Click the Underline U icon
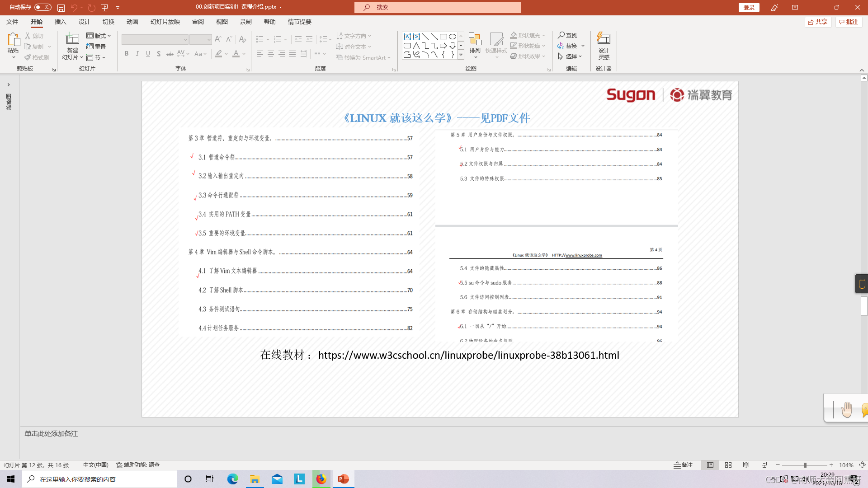Image resolution: width=868 pixels, height=488 pixels. [148, 54]
